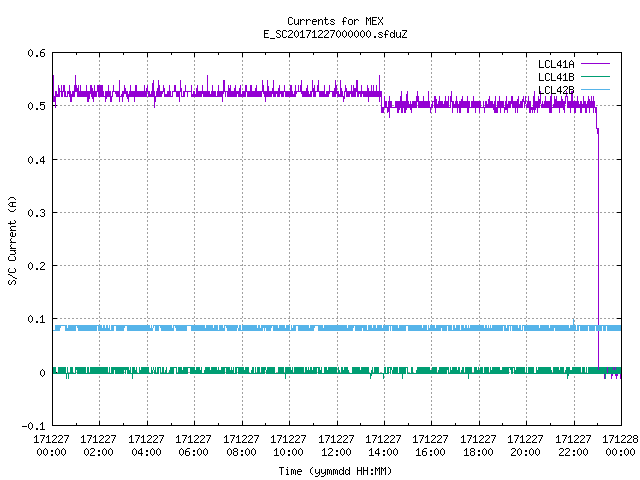Click the purple LCL41A step drop near 14:00
This screenshot has height=480, width=640.
coord(382,102)
